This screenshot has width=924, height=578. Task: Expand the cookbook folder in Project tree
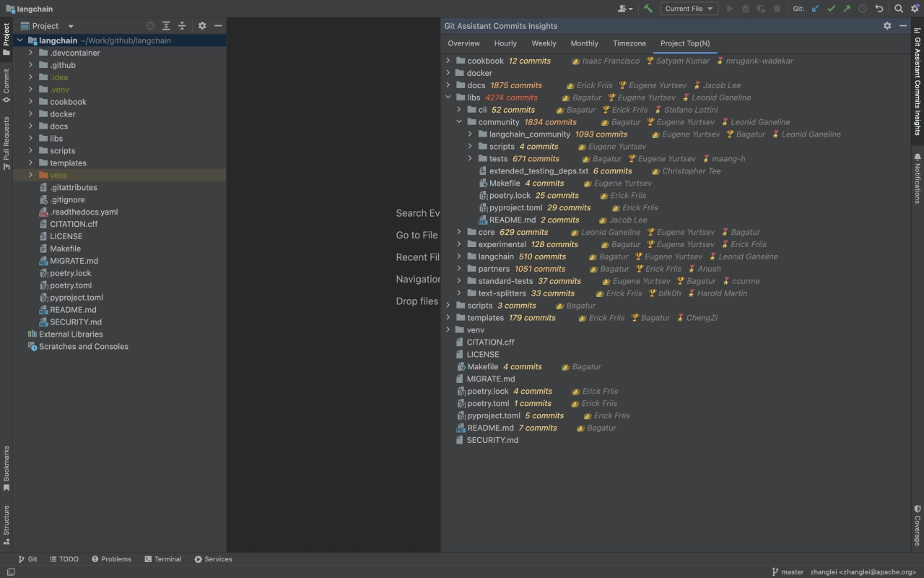31,102
